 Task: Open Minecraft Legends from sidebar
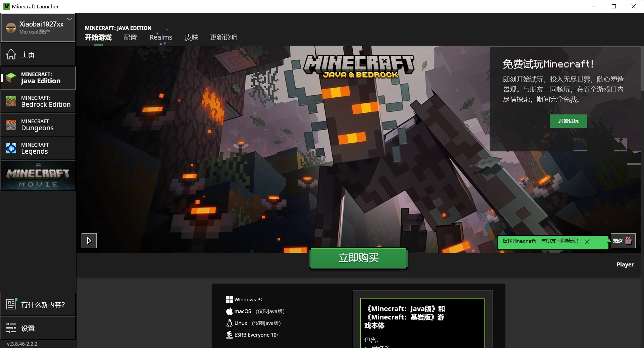[x=38, y=148]
